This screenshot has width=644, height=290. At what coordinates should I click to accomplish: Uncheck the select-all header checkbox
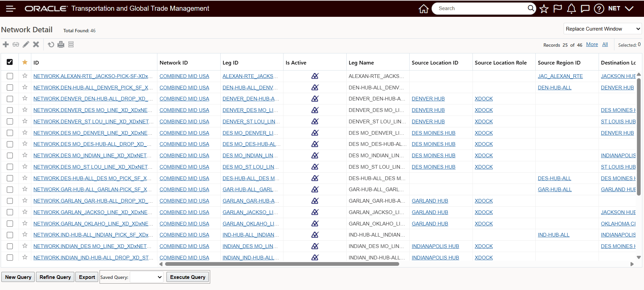[10, 62]
